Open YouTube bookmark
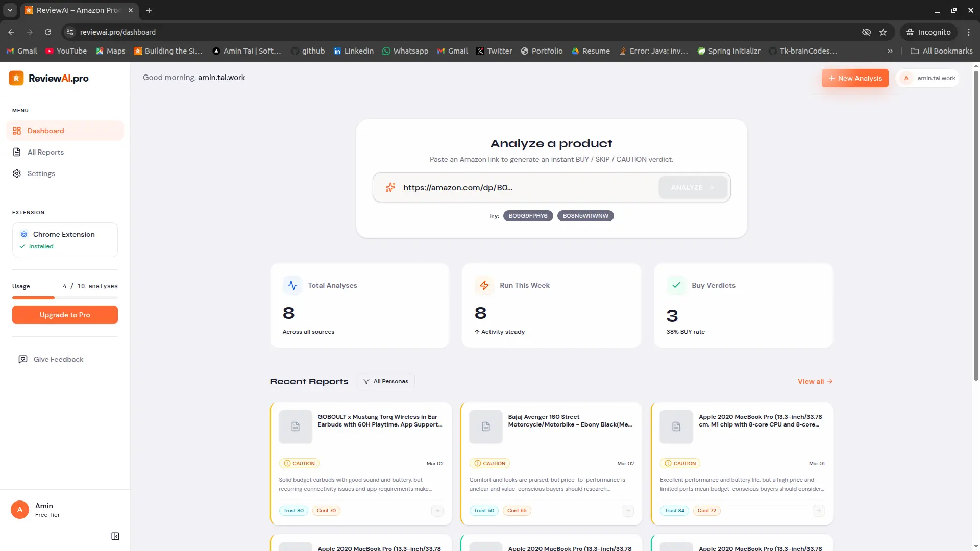This screenshot has width=980, height=551. [x=66, y=51]
